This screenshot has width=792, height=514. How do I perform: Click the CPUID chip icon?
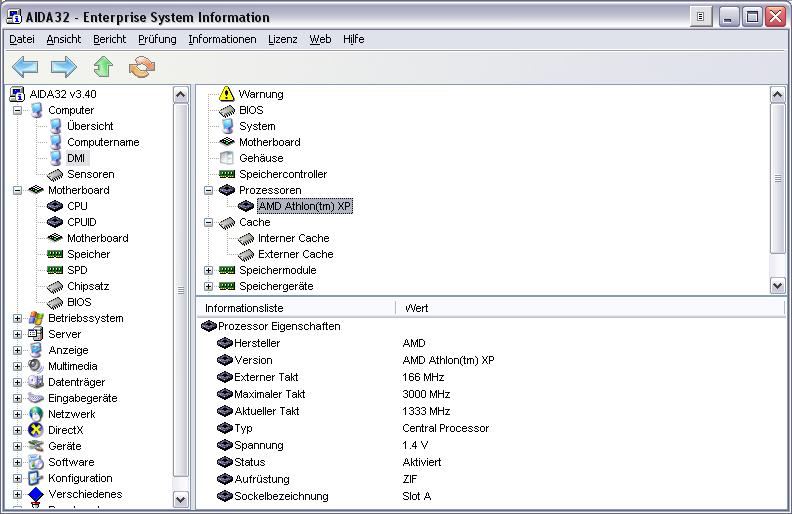tap(55, 222)
